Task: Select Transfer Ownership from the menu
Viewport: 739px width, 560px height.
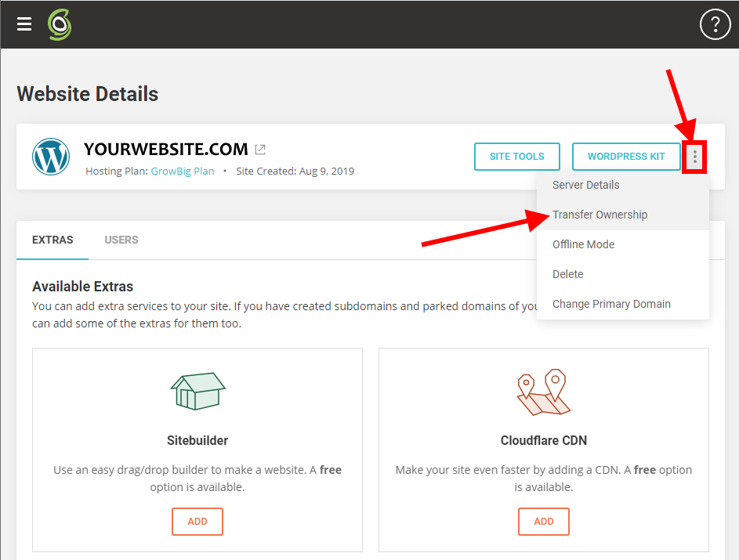Action: (x=602, y=215)
